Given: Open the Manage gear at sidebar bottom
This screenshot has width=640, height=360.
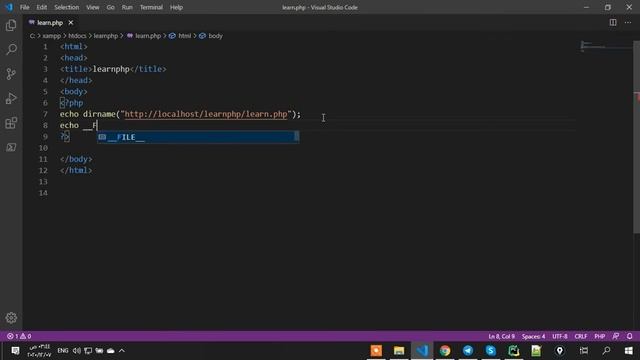Looking at the screenshot, I should click(11, 318).
